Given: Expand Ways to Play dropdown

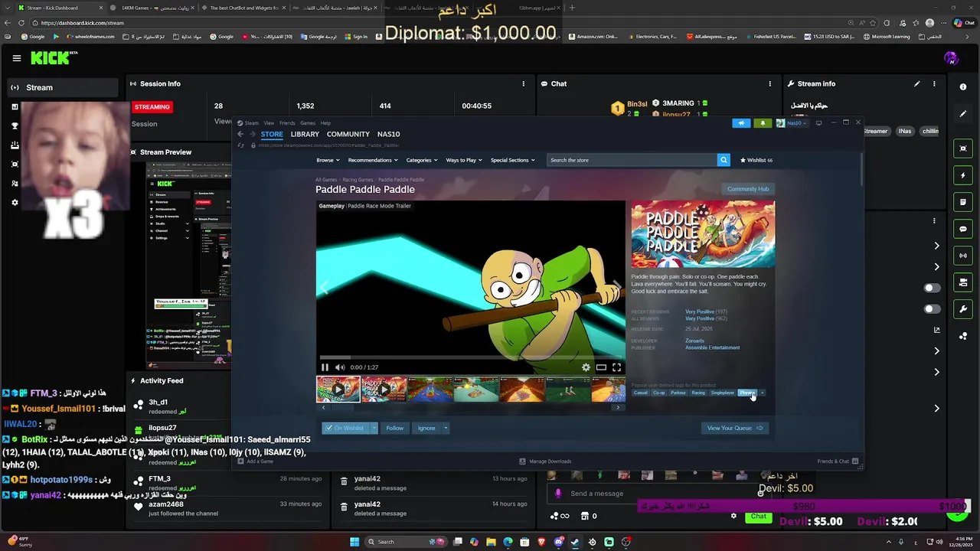Looking at the screenshot, I should [x=464, y=160].
